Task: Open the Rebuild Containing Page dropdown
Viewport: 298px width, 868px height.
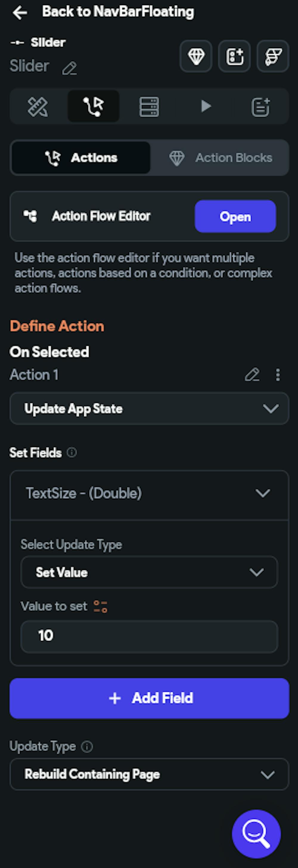Action: pos(149,774)
